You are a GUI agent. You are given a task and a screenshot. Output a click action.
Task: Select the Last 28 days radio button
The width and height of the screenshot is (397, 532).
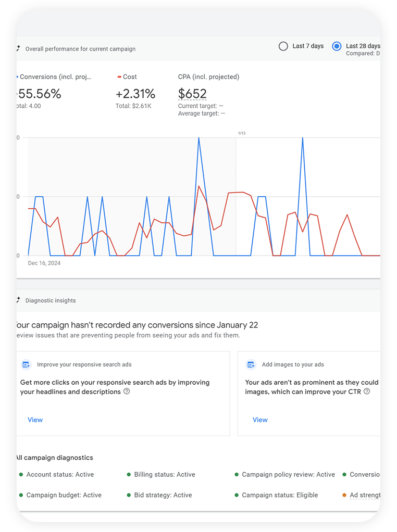point(337,46)
